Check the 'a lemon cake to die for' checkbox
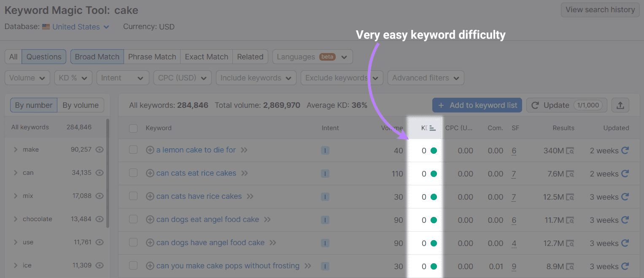The image size is (644, 278). pos(133,150)
